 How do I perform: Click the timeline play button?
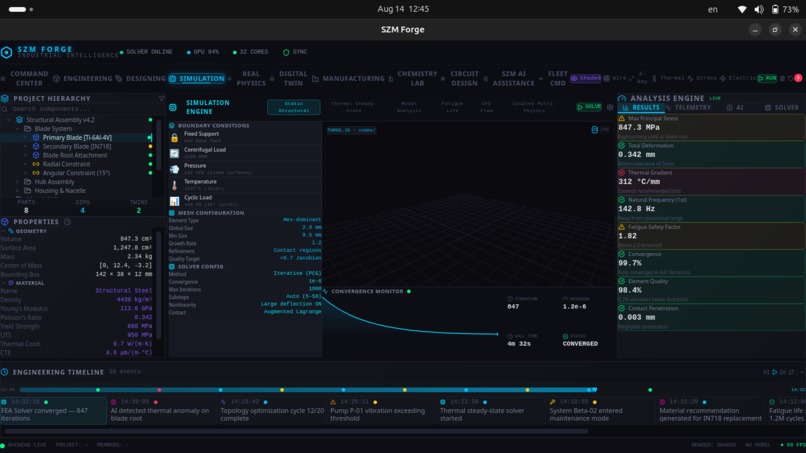pos(775,372)
